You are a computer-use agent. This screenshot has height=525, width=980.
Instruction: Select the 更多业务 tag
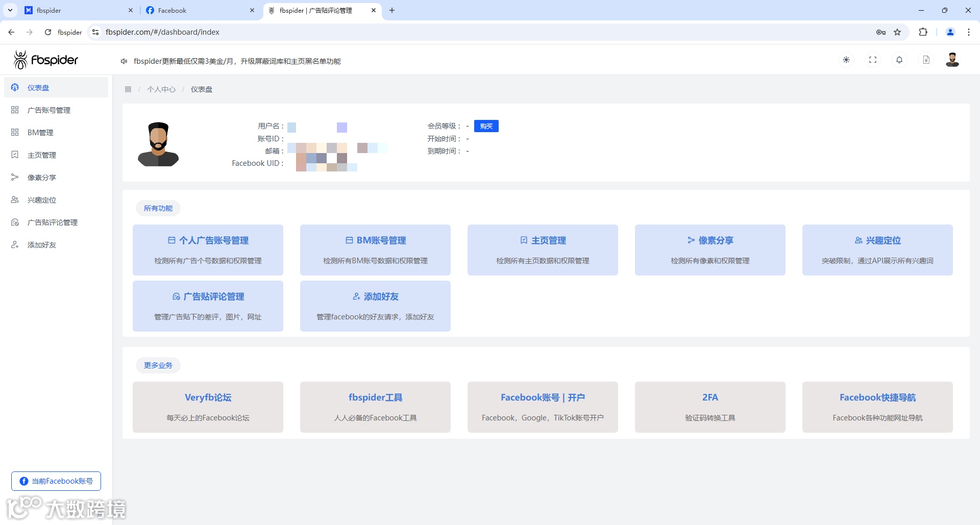[158, 365]
